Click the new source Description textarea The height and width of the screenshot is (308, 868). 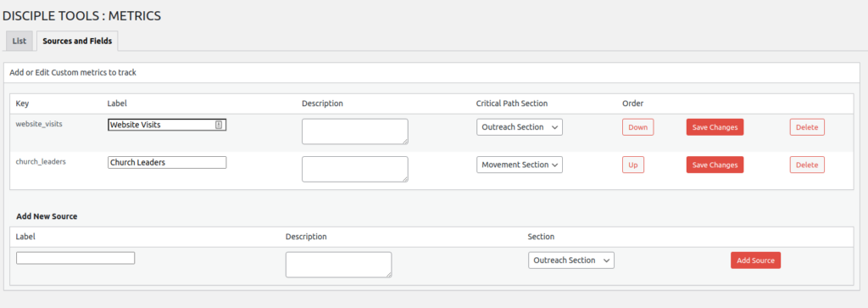pos(339,265)
